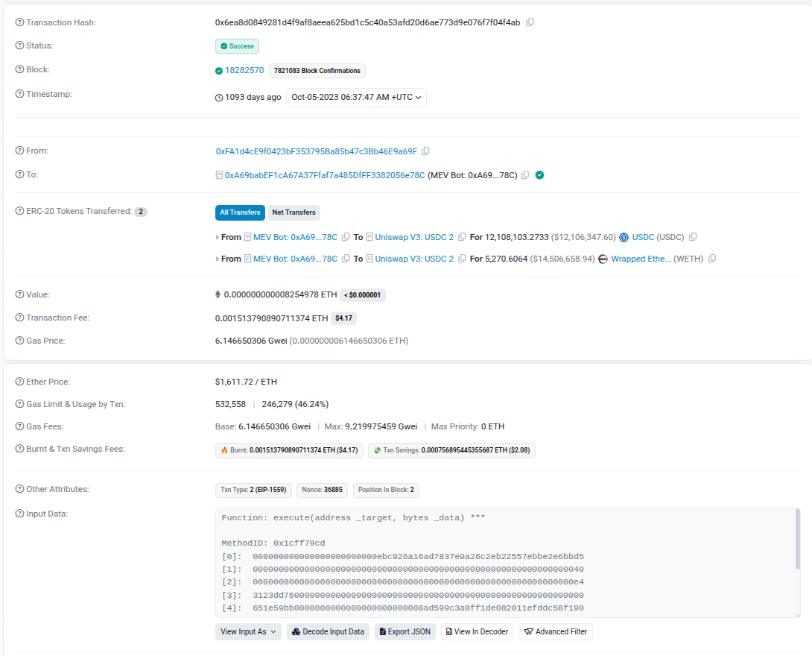
Task: Switch to the Net Transfers tab
Action: point(294,212)
